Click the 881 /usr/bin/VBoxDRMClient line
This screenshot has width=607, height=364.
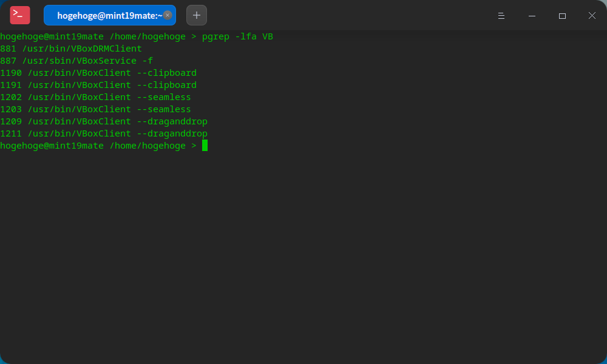[71, 49]
